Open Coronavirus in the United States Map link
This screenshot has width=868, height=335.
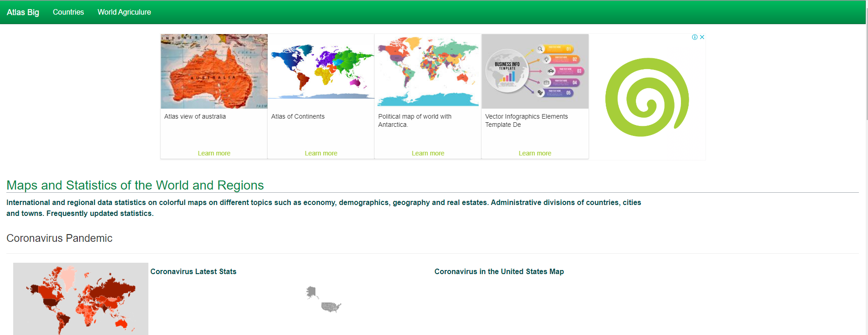pyautogui.click(x=499, y=271)
